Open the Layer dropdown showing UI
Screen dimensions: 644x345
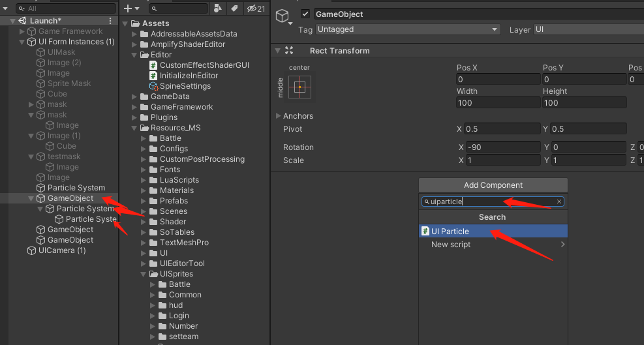pos(587,29)
